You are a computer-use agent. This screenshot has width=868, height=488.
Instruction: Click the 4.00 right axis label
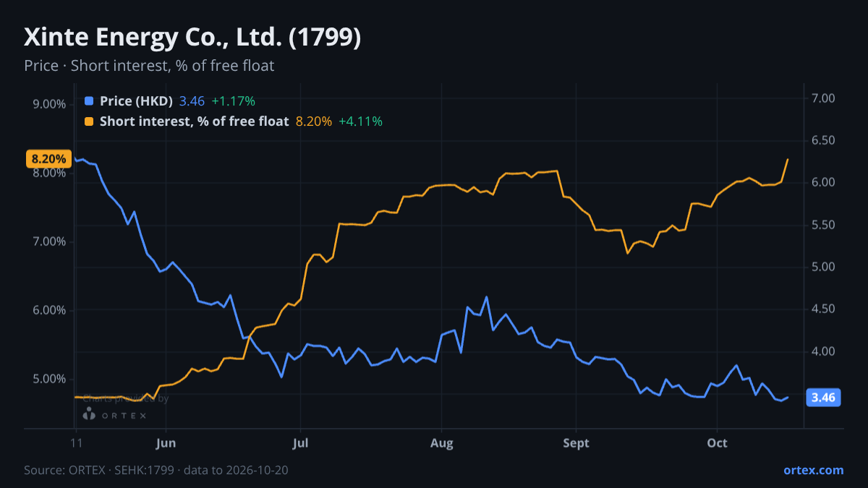(x=823, y=352)
